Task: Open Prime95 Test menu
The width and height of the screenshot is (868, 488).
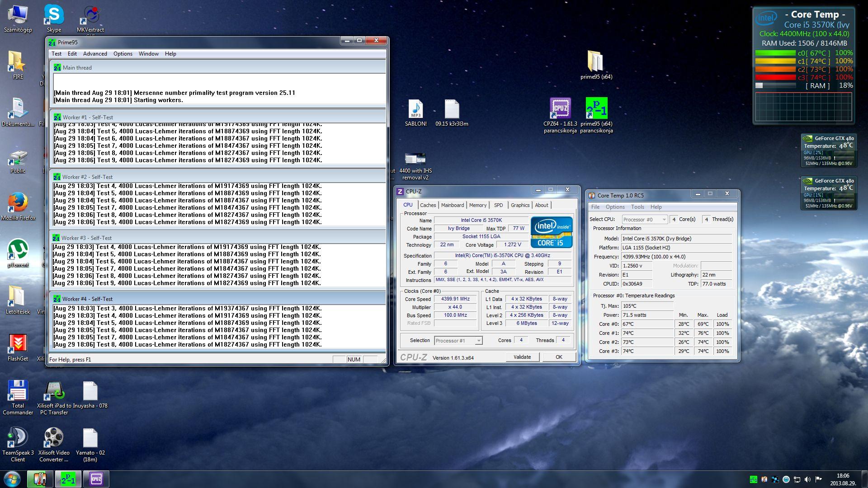Action: click(x=57, y=53)
